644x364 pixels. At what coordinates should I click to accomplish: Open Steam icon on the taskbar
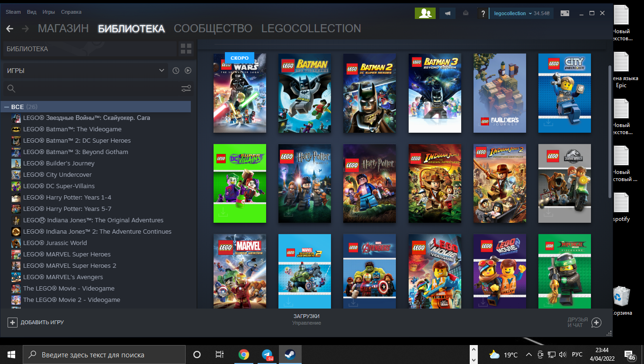290,355
